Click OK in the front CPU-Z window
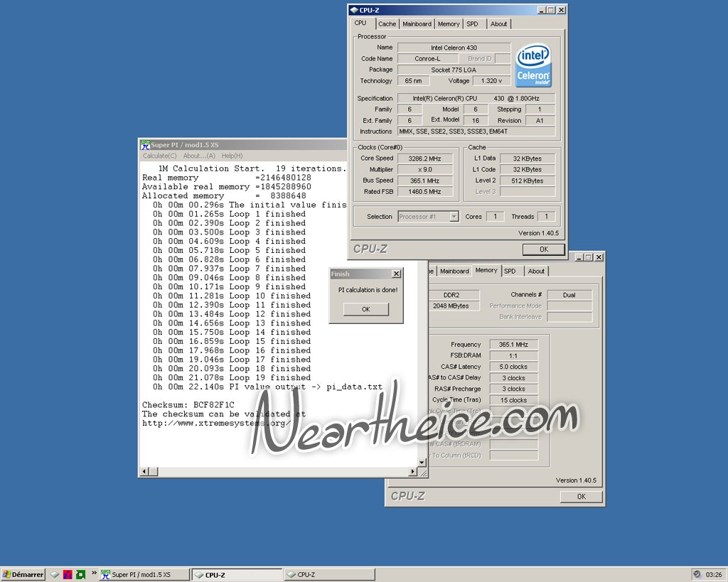This screenshot has width=728, height=582. click(544, 249)
